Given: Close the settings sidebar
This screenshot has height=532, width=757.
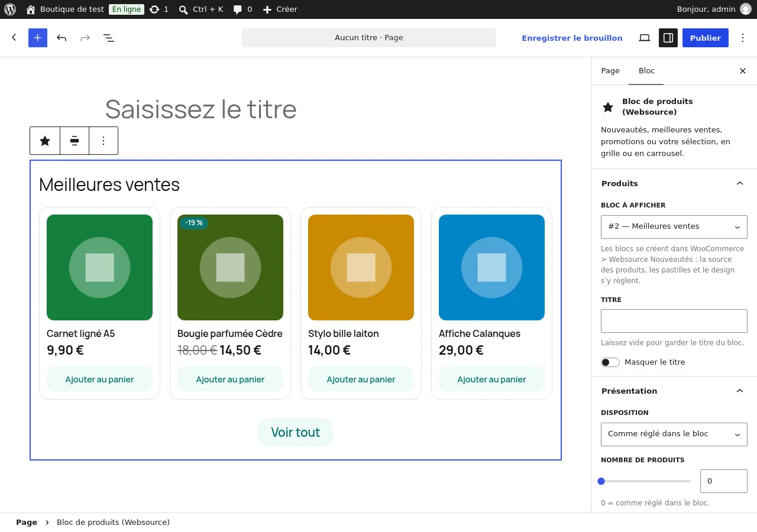Looking at the screenshot, I should click(x=743, y=71).
